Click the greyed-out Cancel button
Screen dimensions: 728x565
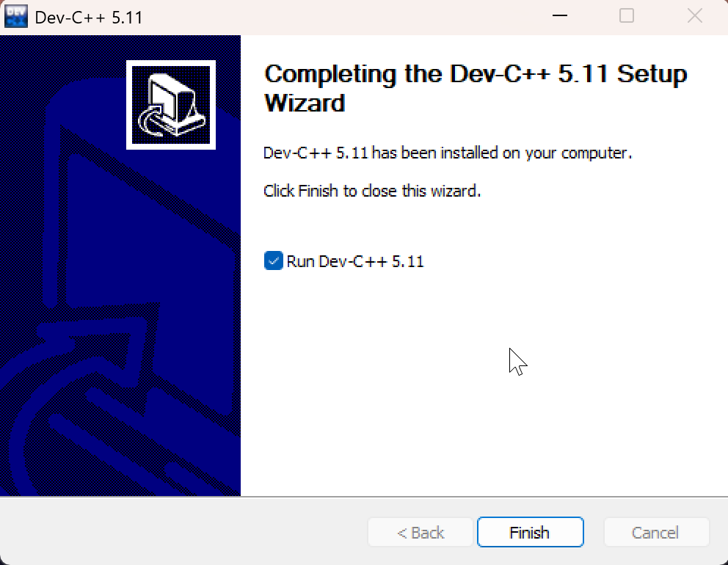[x=656, y=532]
